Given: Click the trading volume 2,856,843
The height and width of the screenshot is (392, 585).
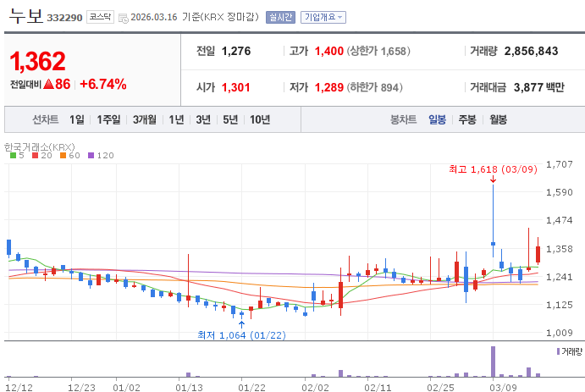Looking at the screenshot, I should click(532, 51).
